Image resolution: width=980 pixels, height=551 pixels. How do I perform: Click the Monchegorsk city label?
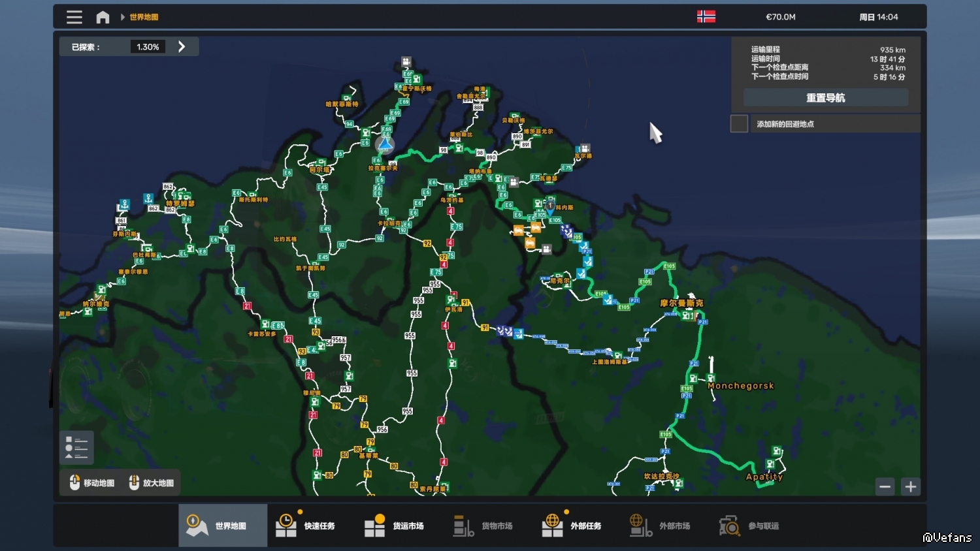tap(740, 386)
